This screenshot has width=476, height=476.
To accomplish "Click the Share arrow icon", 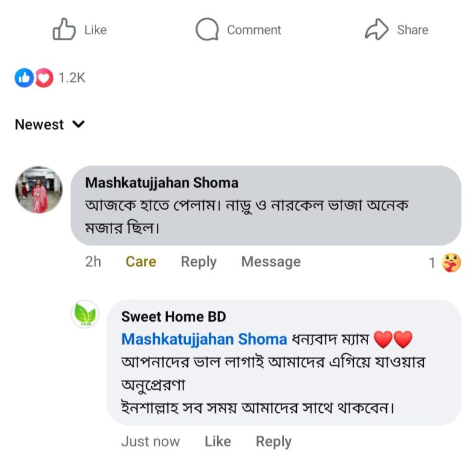I will (377, 29).
